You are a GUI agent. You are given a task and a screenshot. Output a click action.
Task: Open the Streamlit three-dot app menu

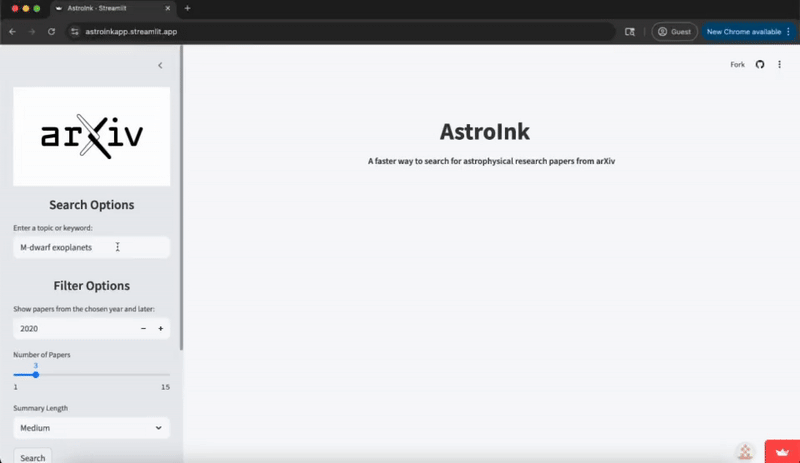pos(779,64)
